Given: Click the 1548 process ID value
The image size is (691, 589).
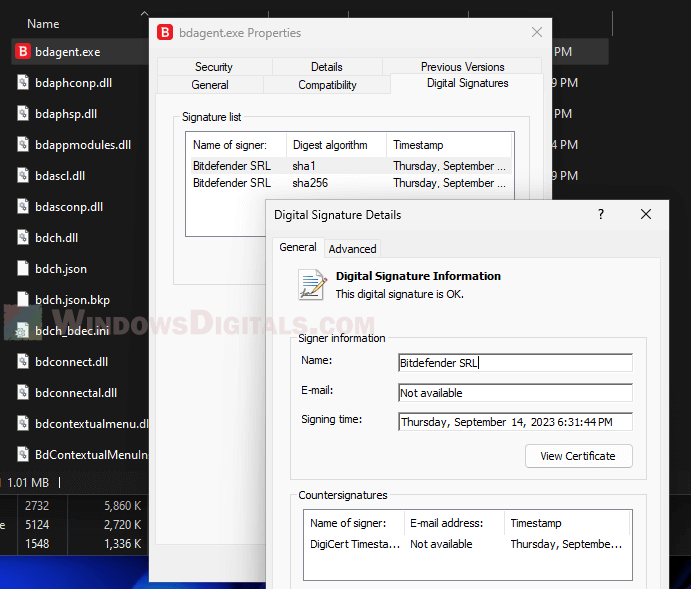Looking at the screenshot, I should (37, 544).
